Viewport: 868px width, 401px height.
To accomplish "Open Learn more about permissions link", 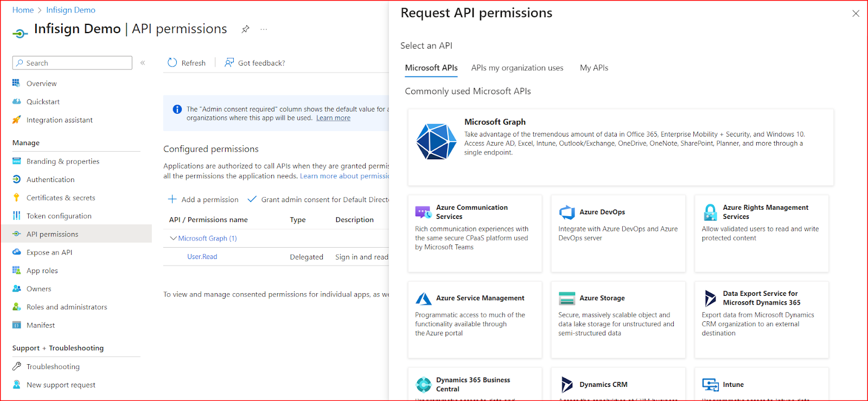I will tap(344, 176).
